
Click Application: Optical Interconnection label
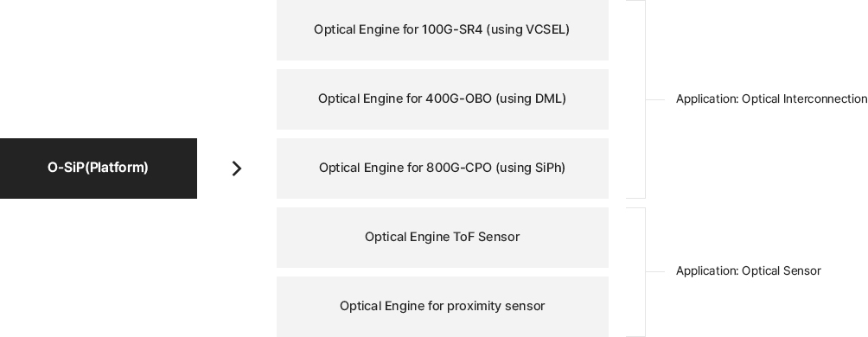click(771, 99)
